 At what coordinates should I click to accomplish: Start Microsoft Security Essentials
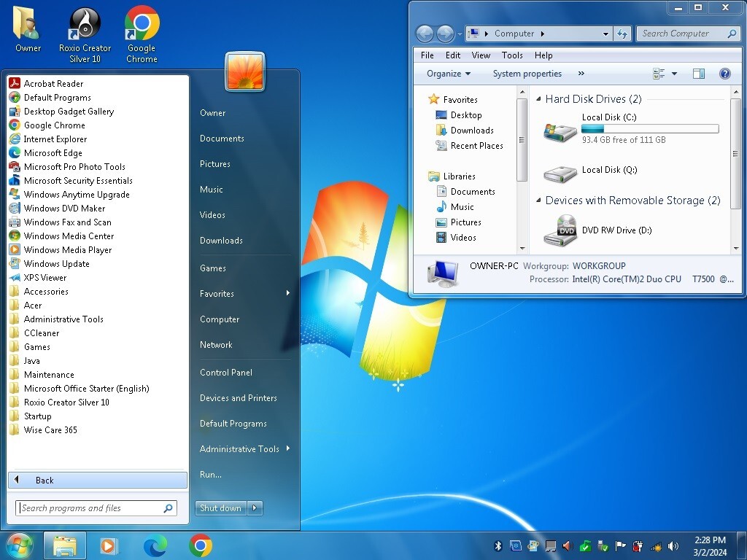(71, 181)
